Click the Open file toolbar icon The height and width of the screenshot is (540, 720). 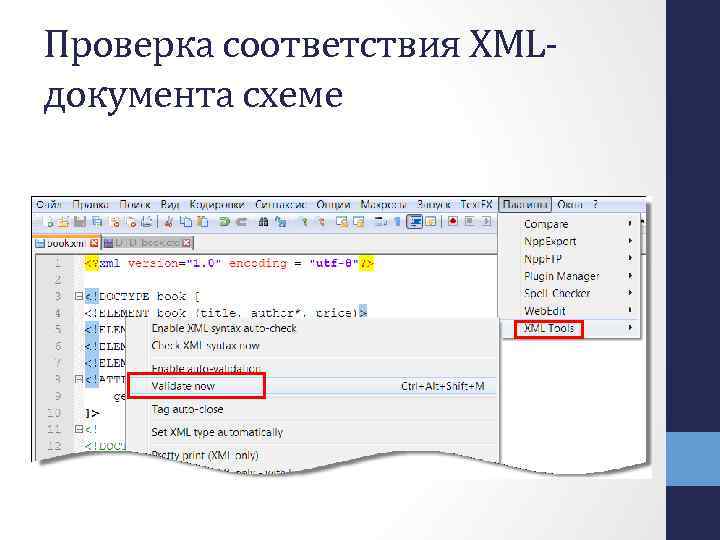click(x=62, y=222)
